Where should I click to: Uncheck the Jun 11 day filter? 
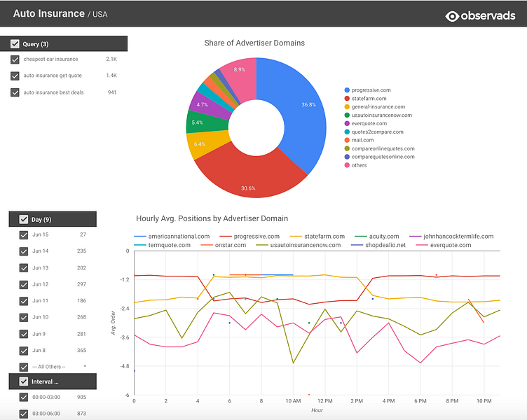click(x=24, y=301)
